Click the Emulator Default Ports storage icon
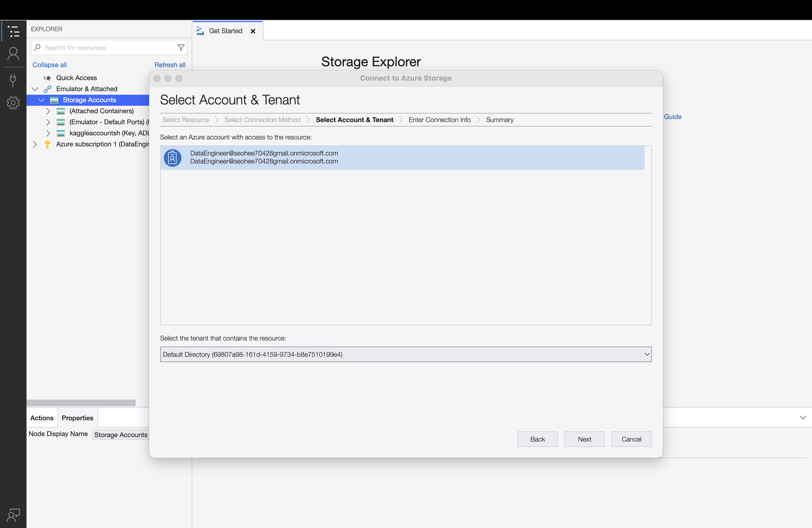This screenshot has width=812, height=528. [61, 122]
